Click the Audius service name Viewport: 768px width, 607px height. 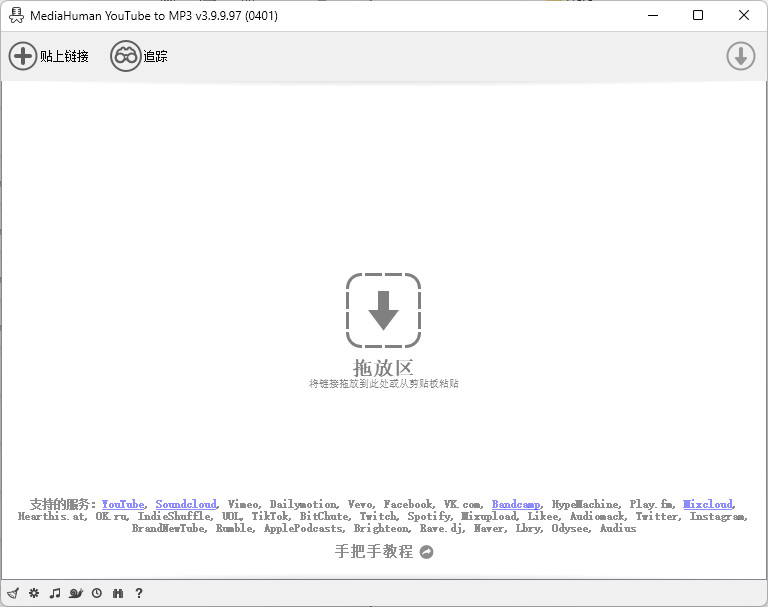coord(618,529)
